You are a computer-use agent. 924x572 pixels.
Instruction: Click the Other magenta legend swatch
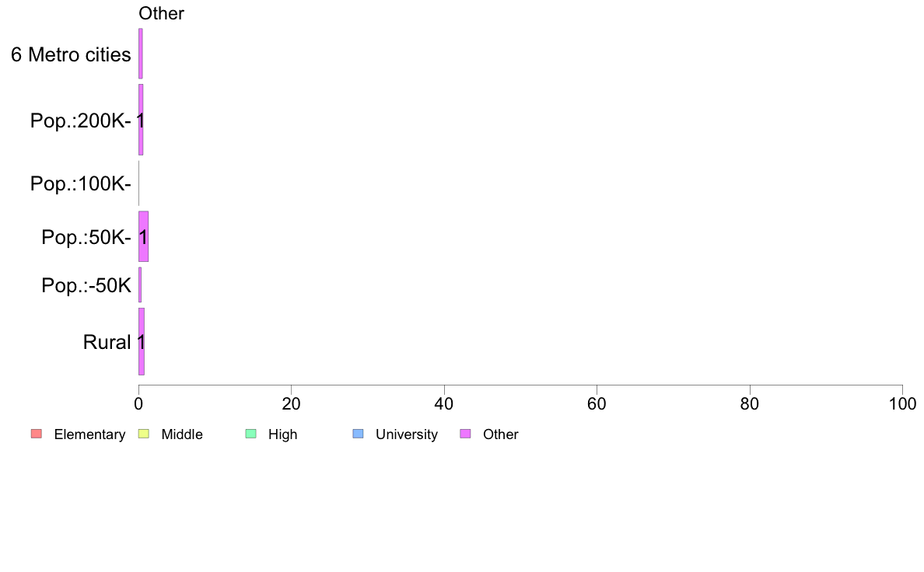pos(466,434)
